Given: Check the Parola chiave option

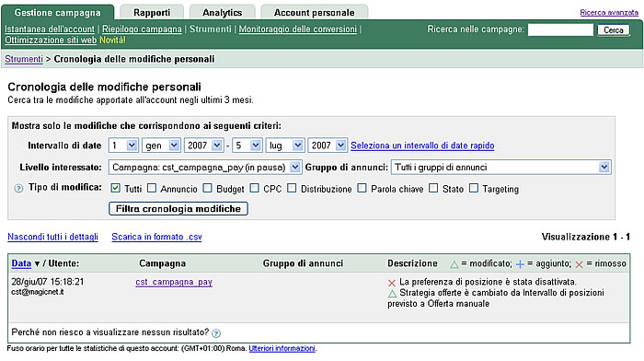Looking at the screenshot, I should (362, 188).
